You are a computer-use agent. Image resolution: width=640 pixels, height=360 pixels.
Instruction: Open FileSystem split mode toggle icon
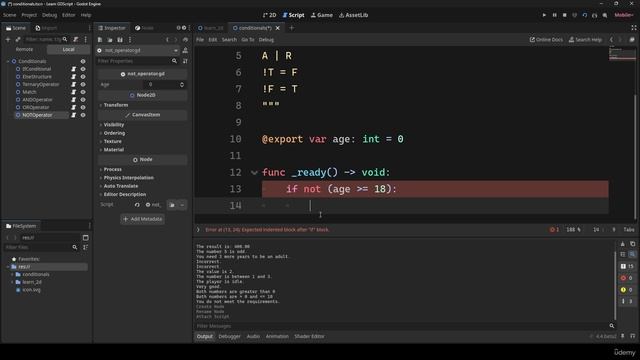point(85,238)
